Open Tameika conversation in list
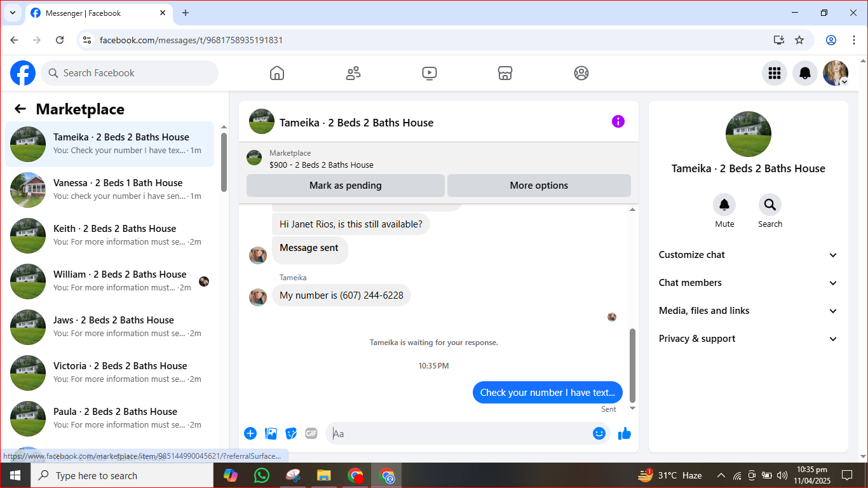 tap(110, 144)
